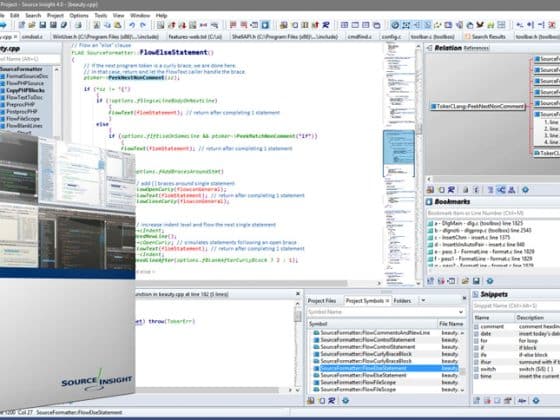Expand the Symbol Name combo dropdown arrow
Screen dimensions: 560x420
click(x=461, y=312)
